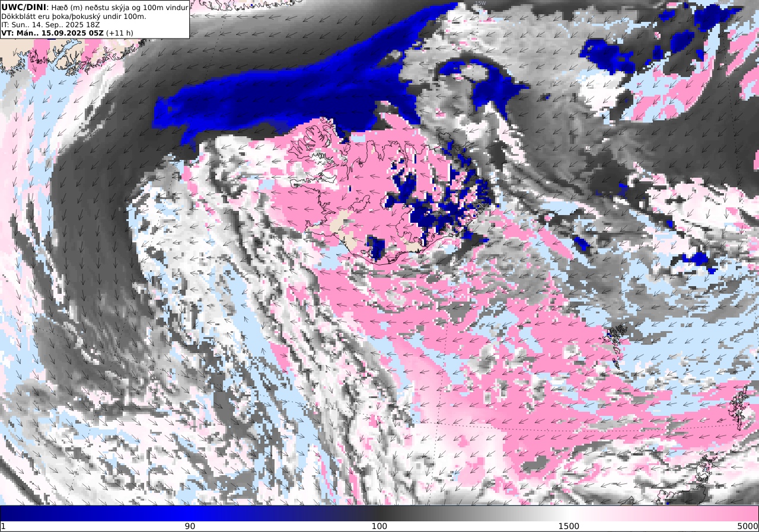Image resolution: width=759 pixels, height=532 pixels.
Task: Click the valid time 'VT: Mán.. 15.09.2025 05Z' text
Action: tap(53, 33)
